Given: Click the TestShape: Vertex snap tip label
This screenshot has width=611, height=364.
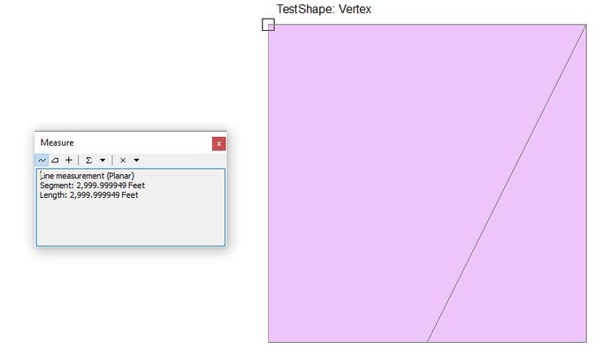Looking at the screenshot, I should (x=324, y=10).
